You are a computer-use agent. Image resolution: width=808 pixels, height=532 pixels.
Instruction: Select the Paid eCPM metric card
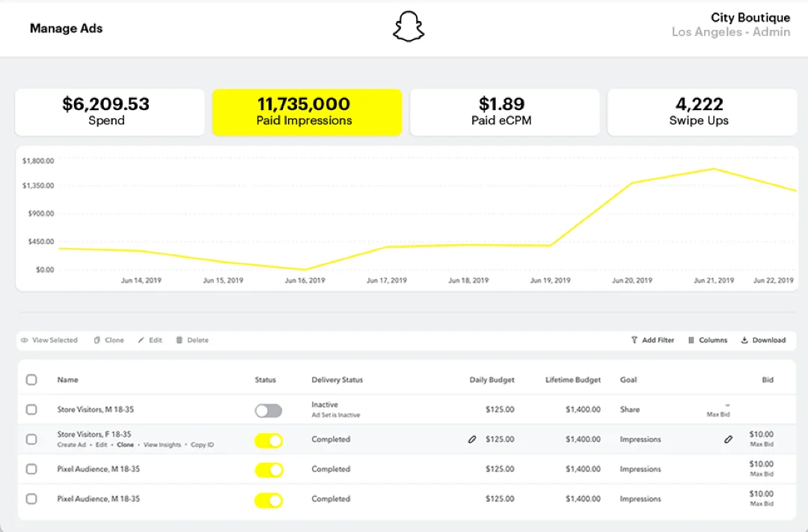504,112
